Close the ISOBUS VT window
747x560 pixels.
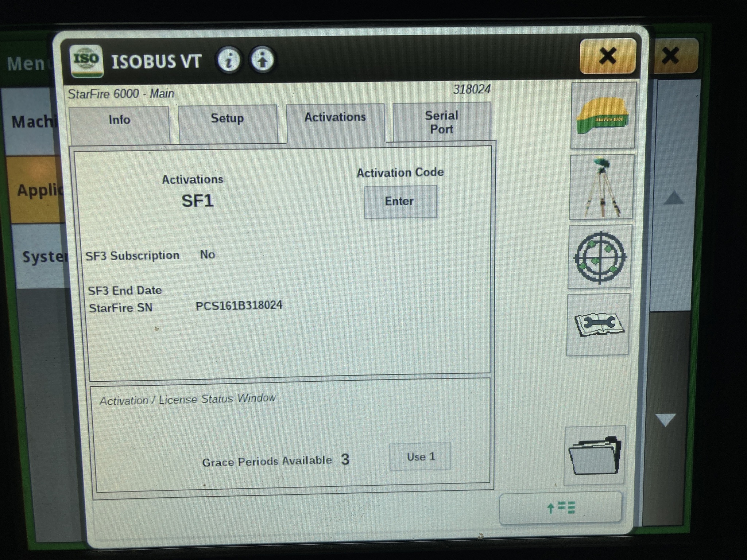pos(608,56)
